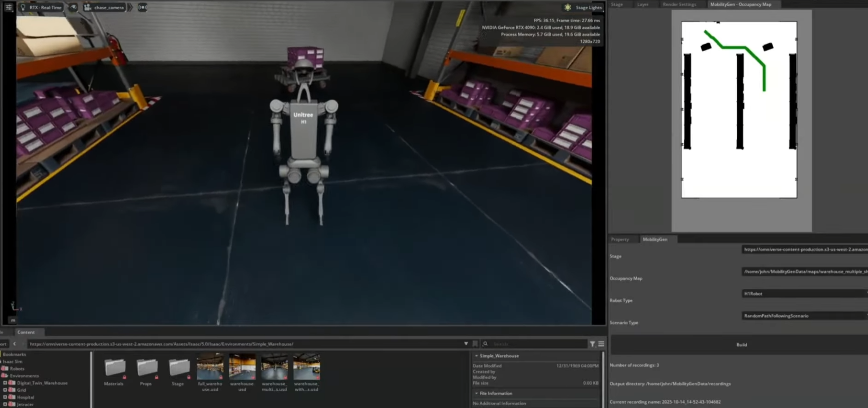This screenshot has width=868, height=408.
Task: Click the Stage Lights sun icon
Action: (568, 7)
